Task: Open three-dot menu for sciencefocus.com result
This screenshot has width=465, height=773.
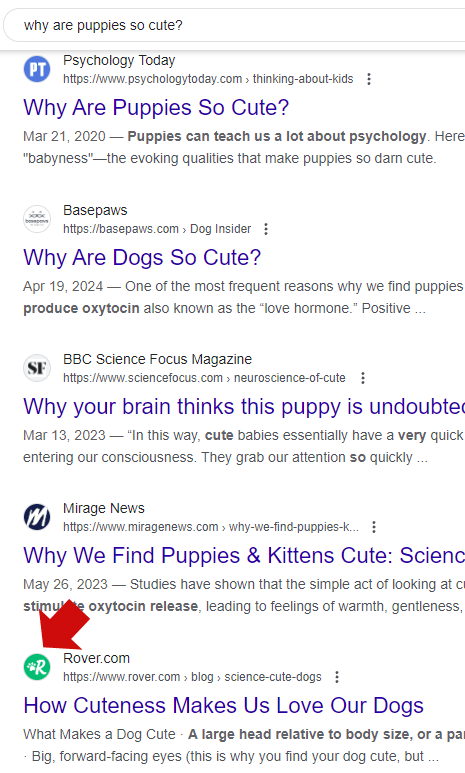Action: tap(363, 378)
